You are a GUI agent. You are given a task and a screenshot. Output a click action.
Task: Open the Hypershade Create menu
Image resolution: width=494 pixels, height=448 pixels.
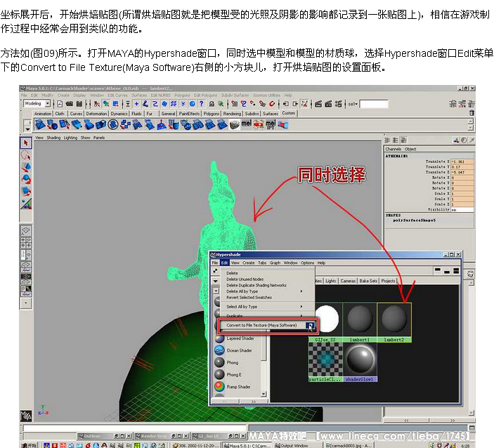[248, 263]
